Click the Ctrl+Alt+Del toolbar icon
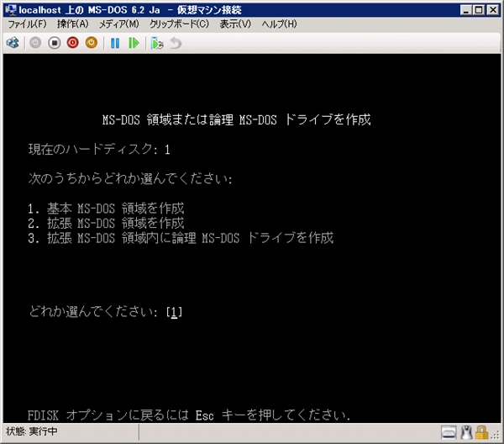 pyautogui.click(x=13, y=43)
